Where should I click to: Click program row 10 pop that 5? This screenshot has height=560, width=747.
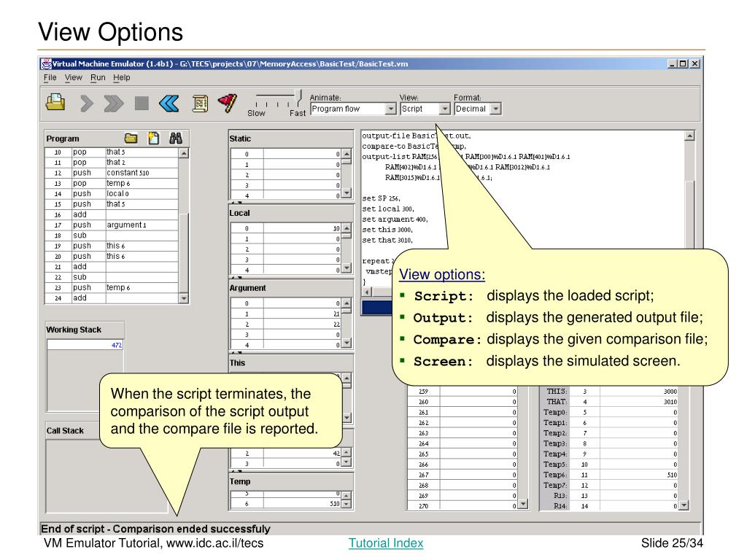(x=112, y=152)
